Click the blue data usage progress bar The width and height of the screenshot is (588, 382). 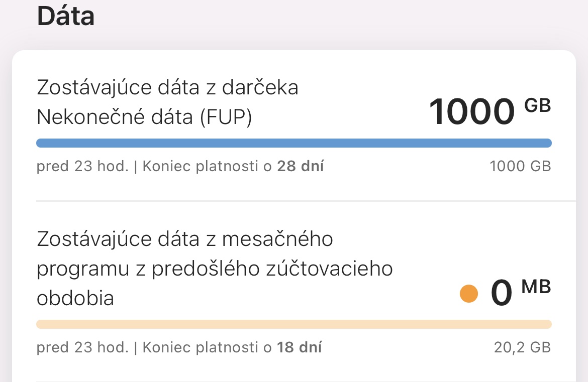point(293,143)
